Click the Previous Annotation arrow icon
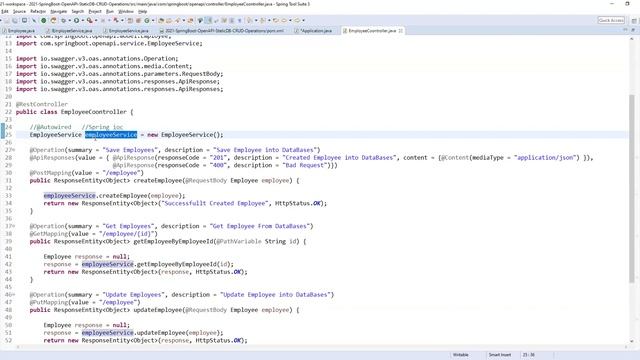Viewport: 640px width, 360px height. (x=262, y=20)
